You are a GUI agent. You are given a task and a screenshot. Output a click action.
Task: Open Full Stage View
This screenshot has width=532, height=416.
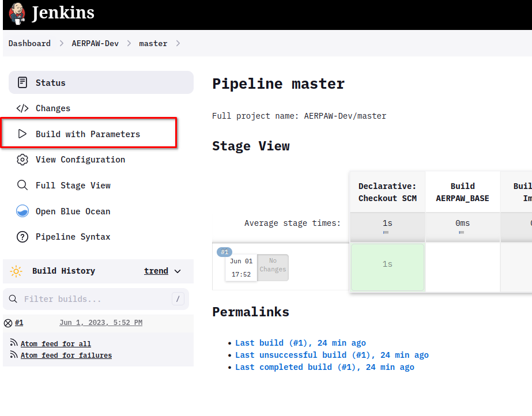tap(73, 186)
